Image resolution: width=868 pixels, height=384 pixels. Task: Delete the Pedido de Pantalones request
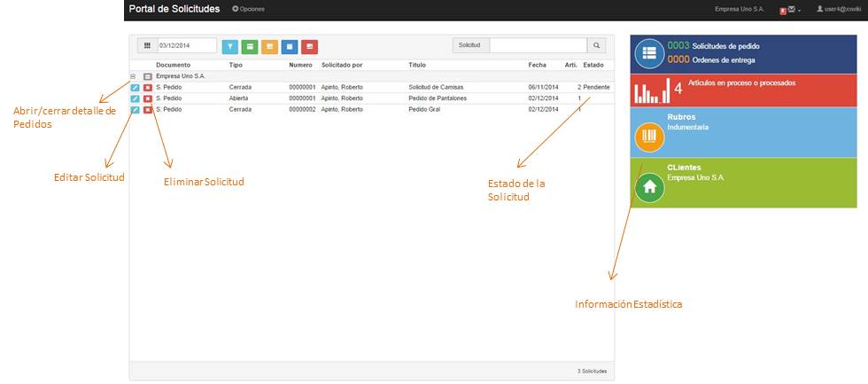click(x=148, y=98)
